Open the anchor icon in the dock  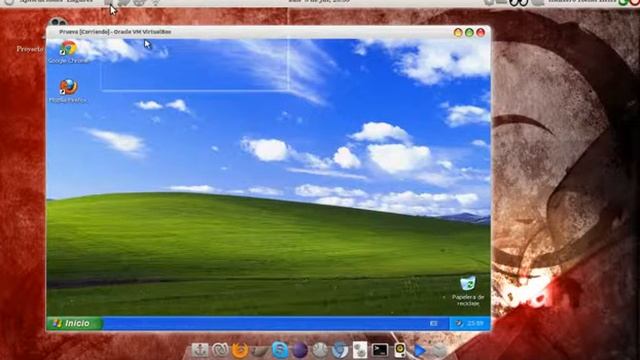coord(200,350)
